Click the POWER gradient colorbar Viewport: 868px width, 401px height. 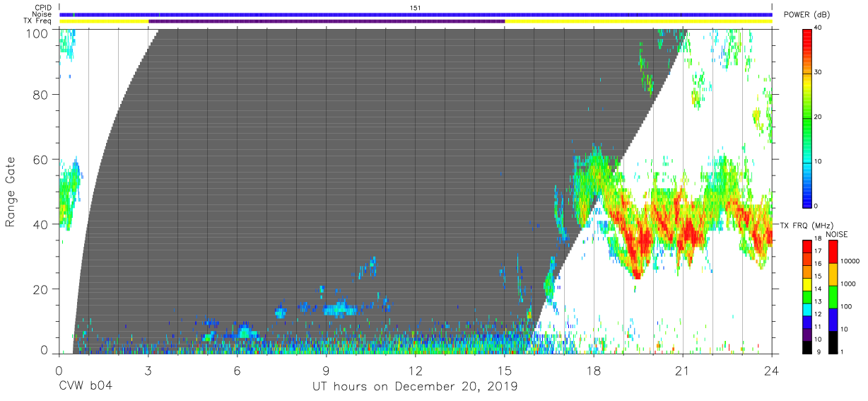coord(807,117)
